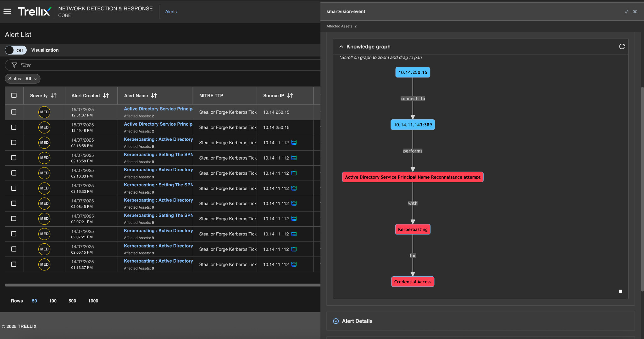Sort by Alert Name column arrows
Viewport: 644px width, 339px height.
tap(154, 96)
